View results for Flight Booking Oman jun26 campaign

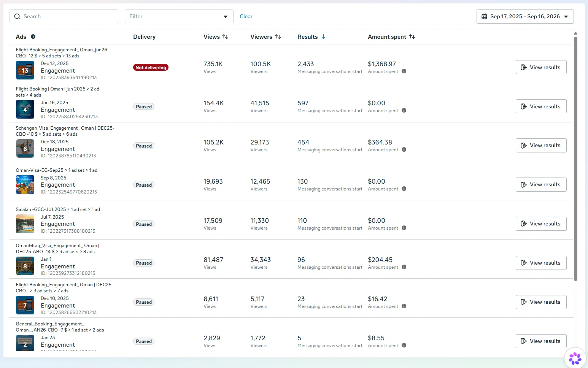541,67
